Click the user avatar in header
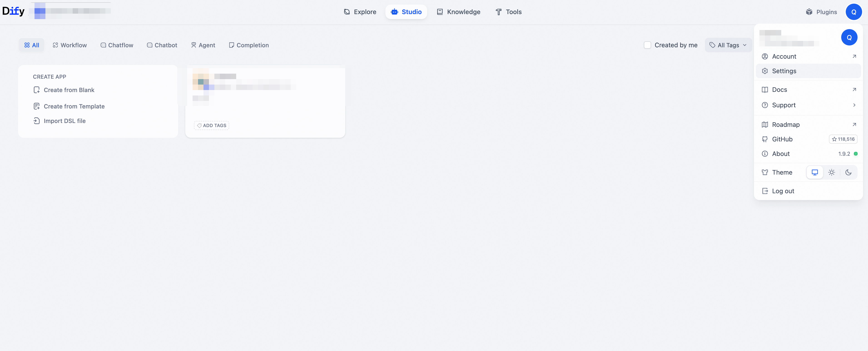Image resolution: width=868 pixels, height=351 pixels. pyautogui.click(x=853, y=12)
